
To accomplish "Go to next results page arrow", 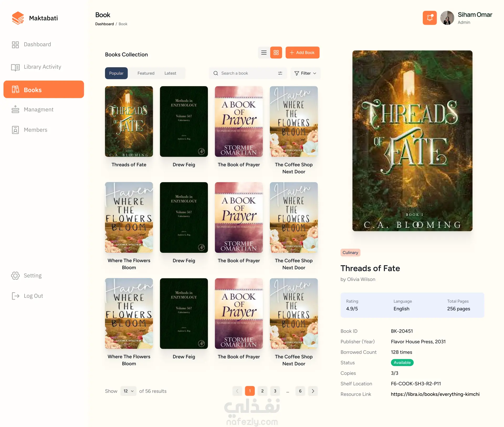I will [x=313, y=391].
